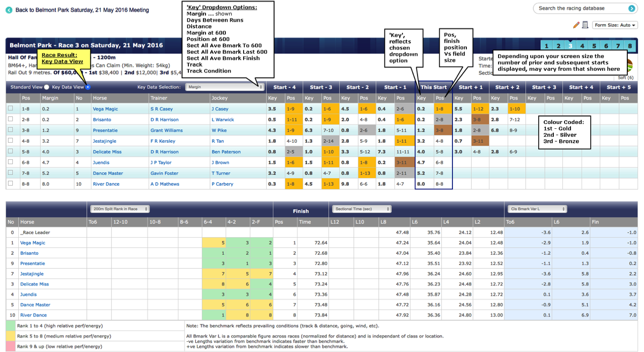Image resolution: width=644 pixels, height=352 pixels.
Task: Tick the checkbox for Vega Magic row
Action: point(10,108)
